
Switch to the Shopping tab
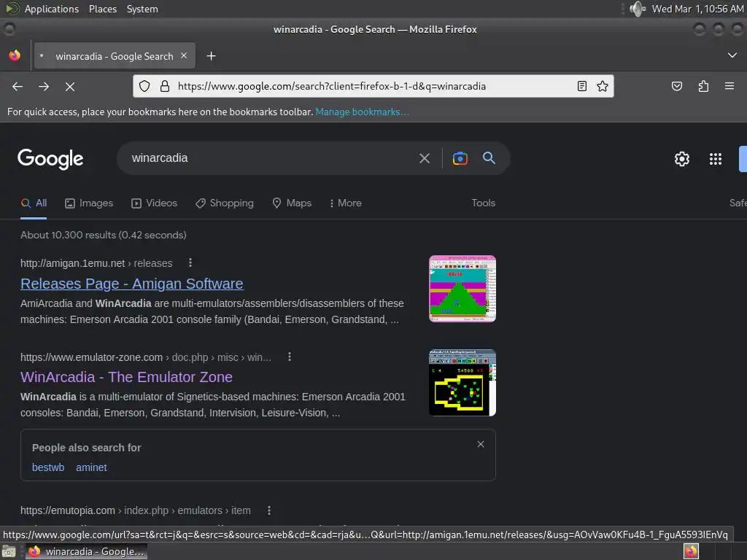(225, 203)
